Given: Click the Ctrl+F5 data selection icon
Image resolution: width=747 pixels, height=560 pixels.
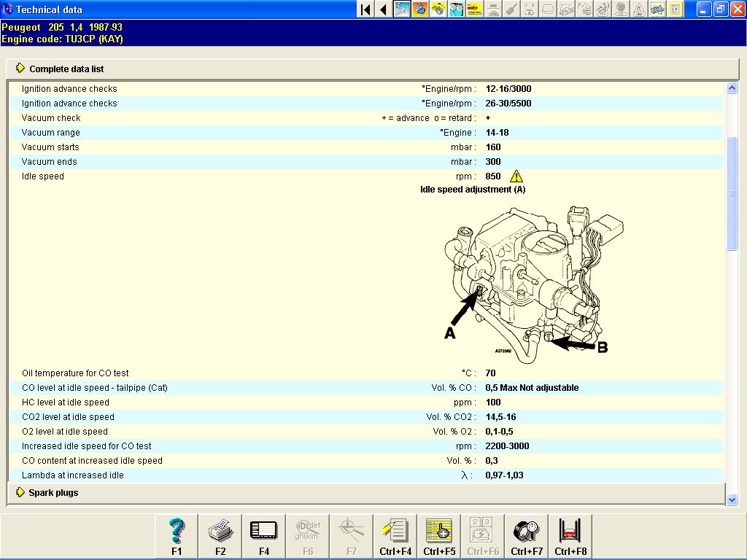Looking at the screenshot, I should (x=439, y=536).
